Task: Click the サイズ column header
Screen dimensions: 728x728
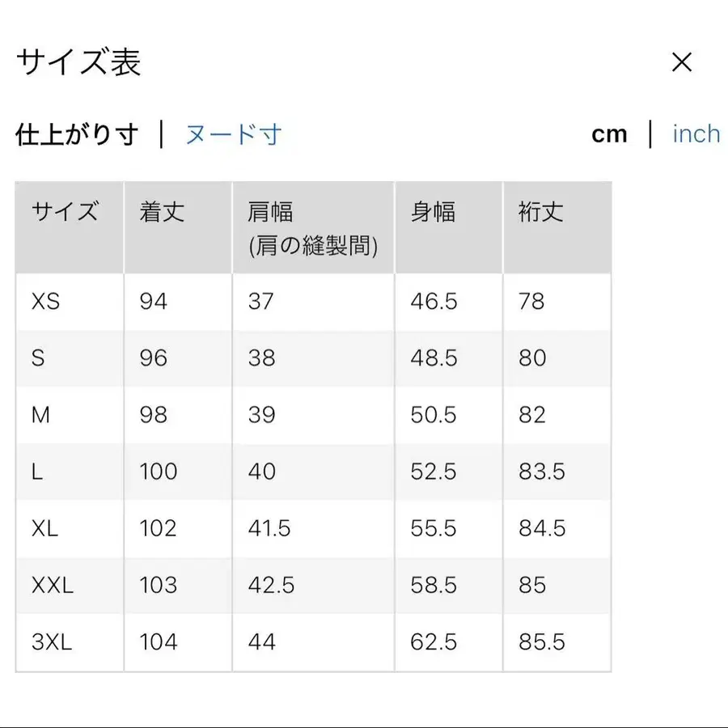Action: [66, 212]
